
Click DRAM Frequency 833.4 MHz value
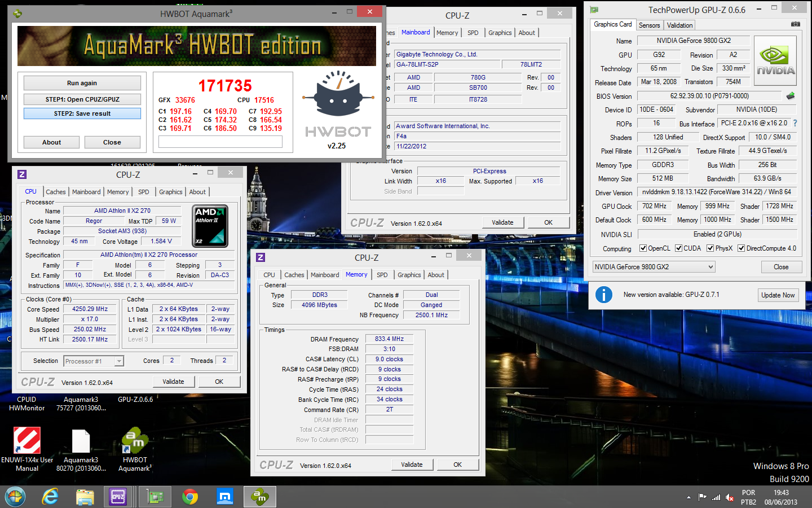[389, 339]
